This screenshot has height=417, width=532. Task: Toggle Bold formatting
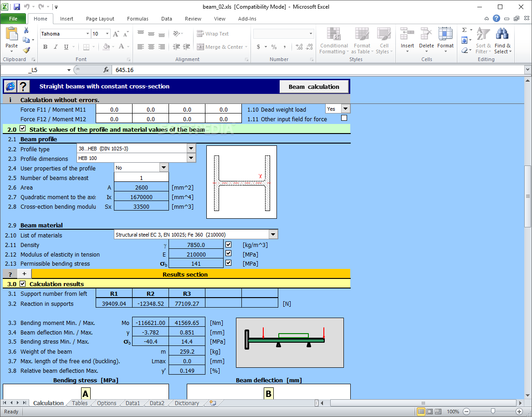[45, 47]
